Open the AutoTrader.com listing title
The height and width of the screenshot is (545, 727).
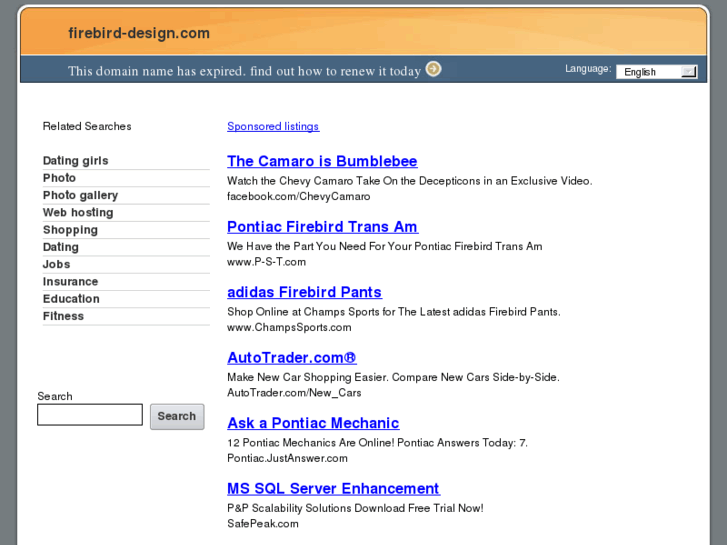pyautogui.click(x=292, y=357)
